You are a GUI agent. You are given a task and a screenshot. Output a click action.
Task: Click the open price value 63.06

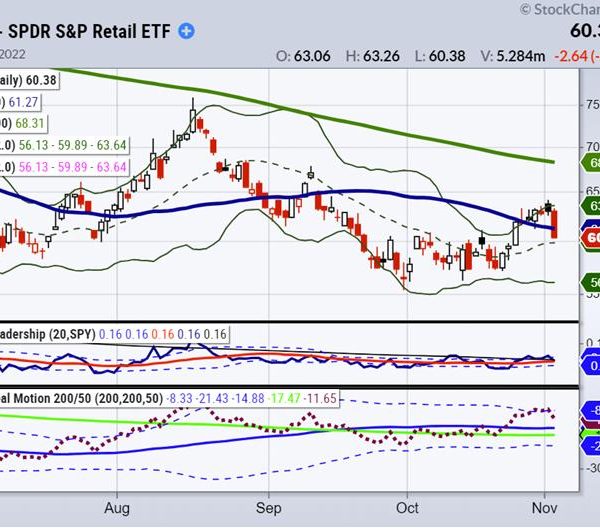pos(312,56)
